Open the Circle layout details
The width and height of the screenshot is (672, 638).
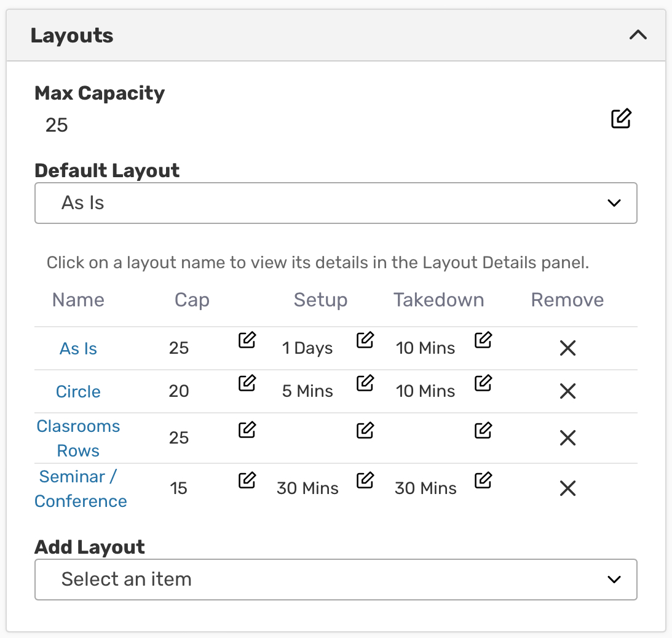tap(78, 391)
